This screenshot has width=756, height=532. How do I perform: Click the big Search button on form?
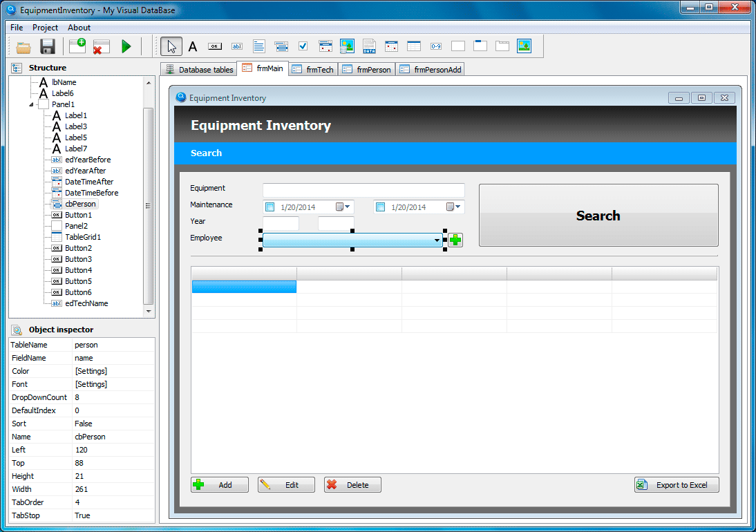pyautogui.click(x=598, y=215)
